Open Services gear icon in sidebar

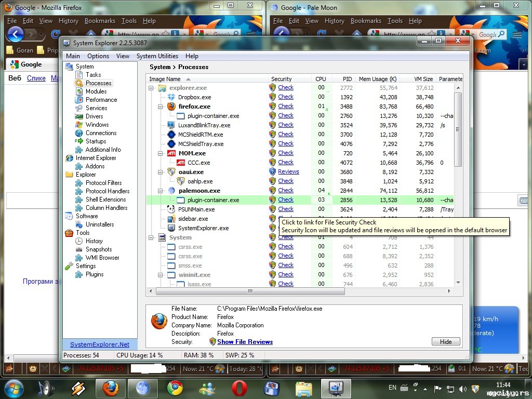pos(79,108)
